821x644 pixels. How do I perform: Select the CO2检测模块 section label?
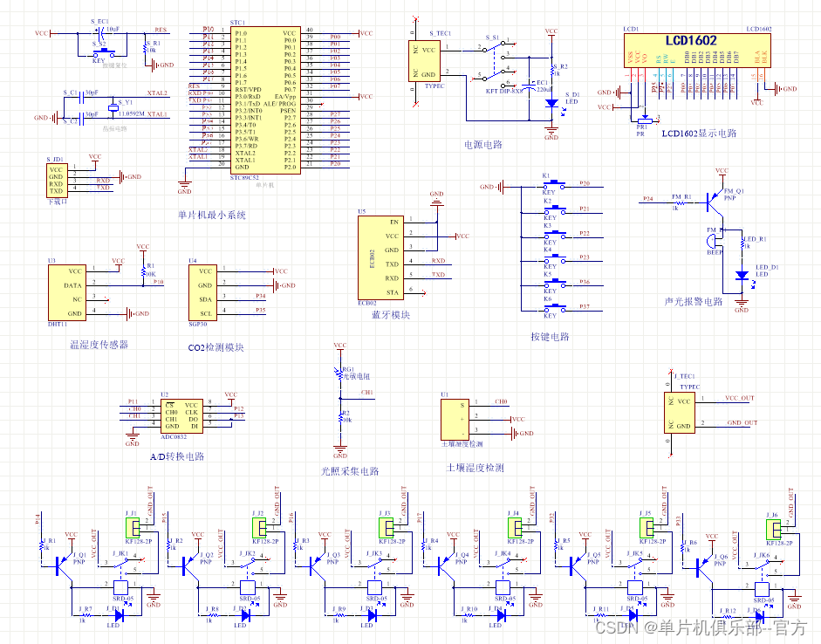[216, 347]
